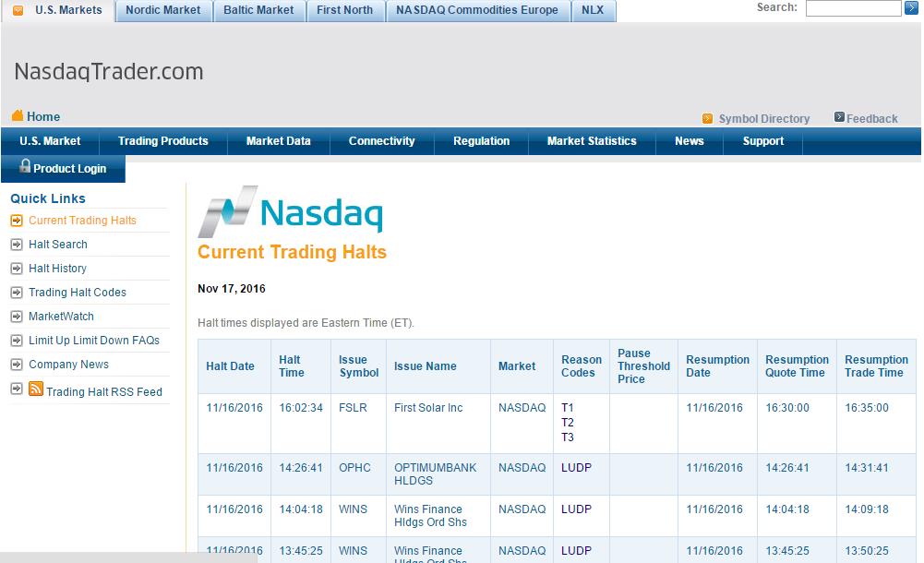Screen dimensions: 924x563
Task: Click the T2 reason code for First Solar
Action: point(568,423)
